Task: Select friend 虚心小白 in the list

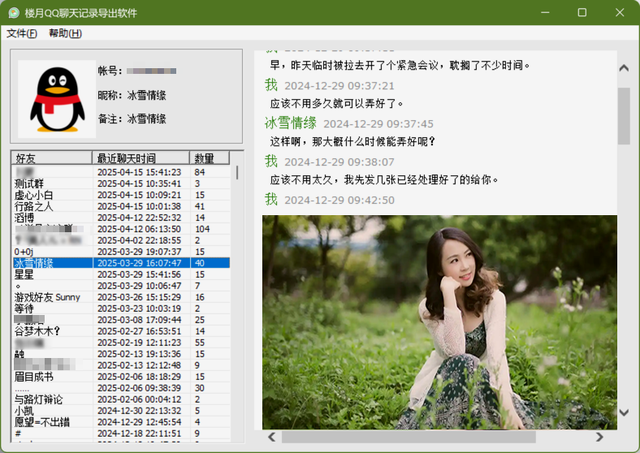Action: click(x=33, y=195)
